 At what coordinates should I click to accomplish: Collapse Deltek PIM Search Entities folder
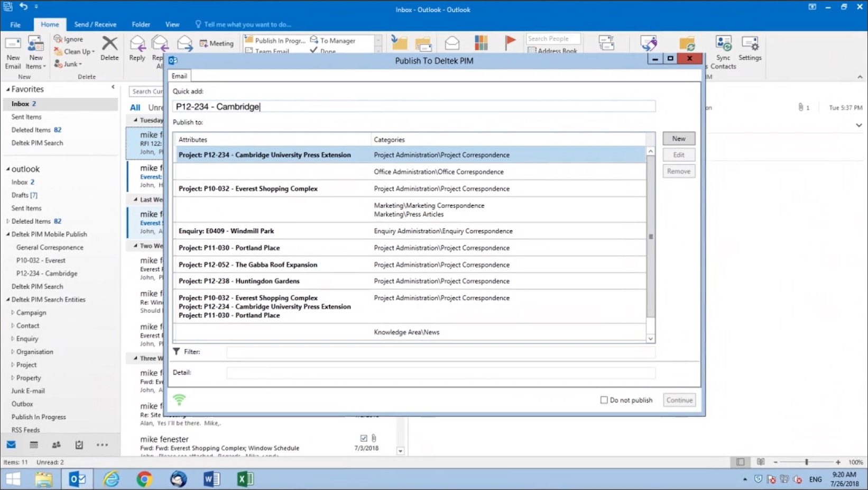click(x=8, y=300)
